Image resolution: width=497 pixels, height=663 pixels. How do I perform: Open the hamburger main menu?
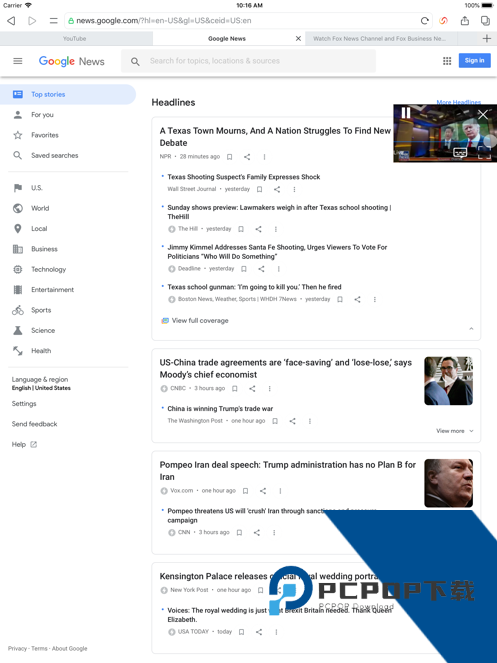point(18,61)
